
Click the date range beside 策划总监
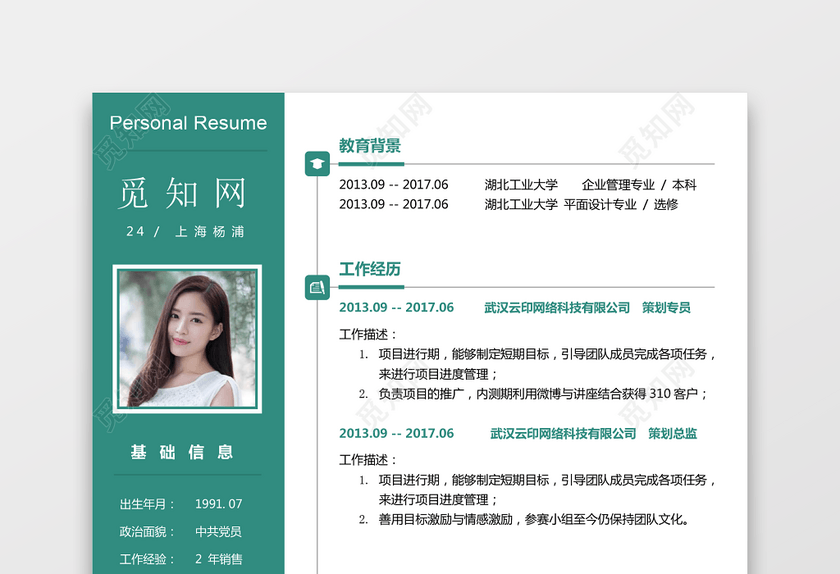pyautogui.click(x=396, y=433)
